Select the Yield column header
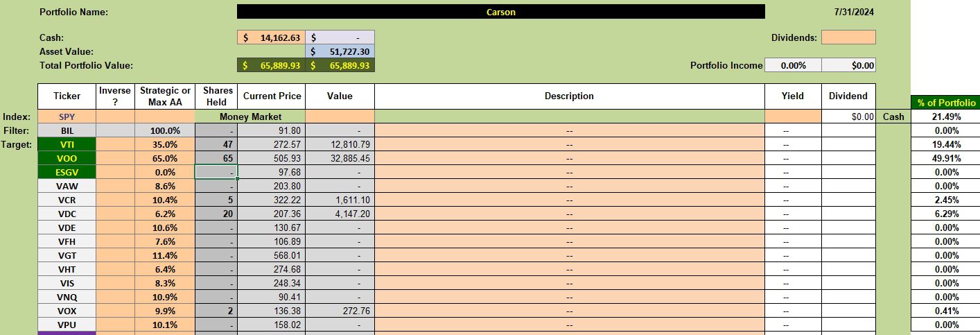This screenshot has height=335, width=980. click(793, 96)
